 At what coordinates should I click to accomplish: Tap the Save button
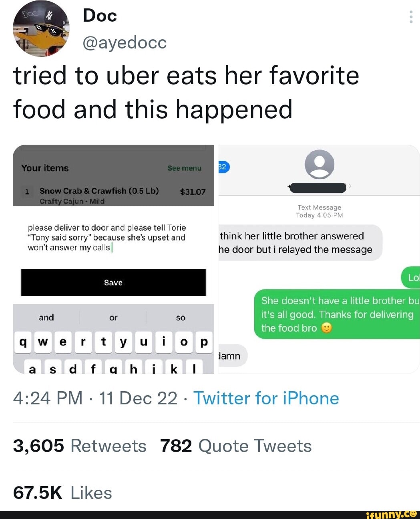coord(113,283)
